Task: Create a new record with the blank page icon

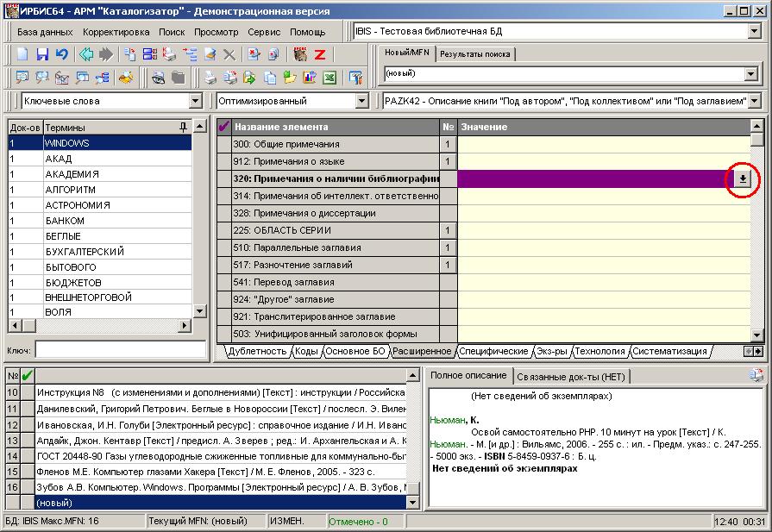Action: tap(22, 54)
